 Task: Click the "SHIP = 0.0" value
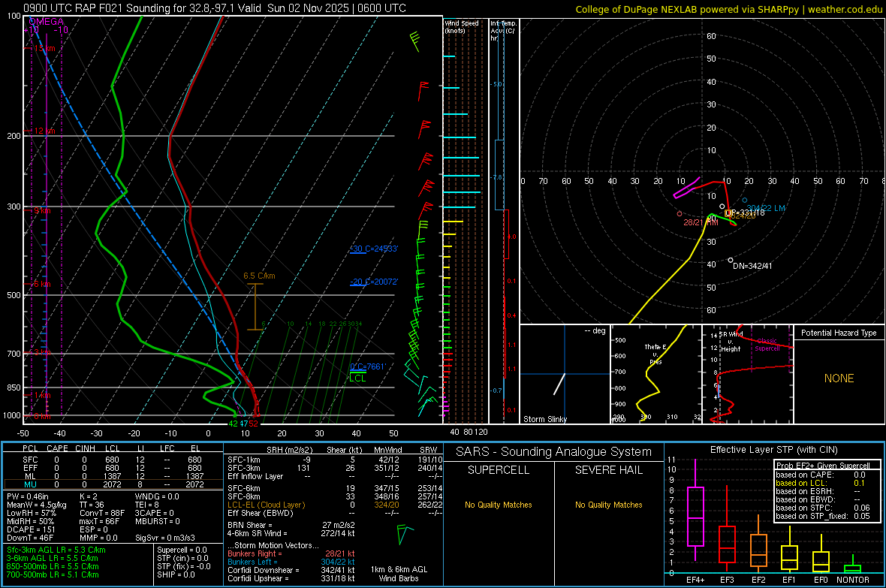(176, 574)
